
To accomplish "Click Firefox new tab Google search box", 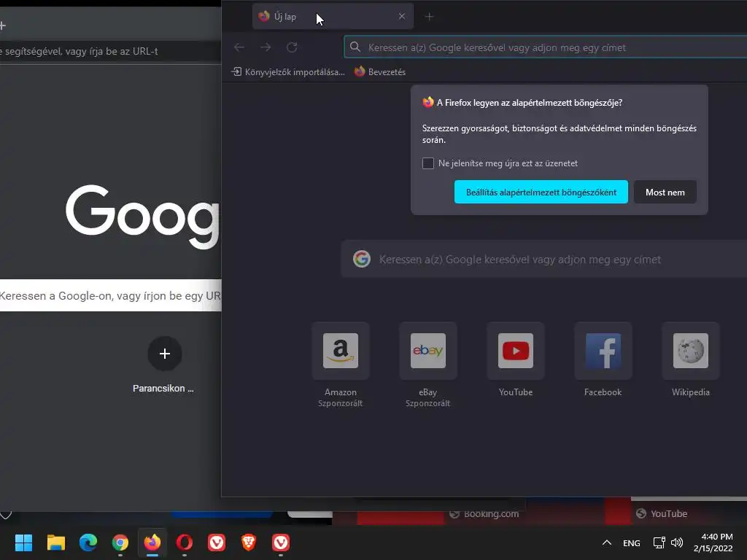I will [x=544, y=259].
